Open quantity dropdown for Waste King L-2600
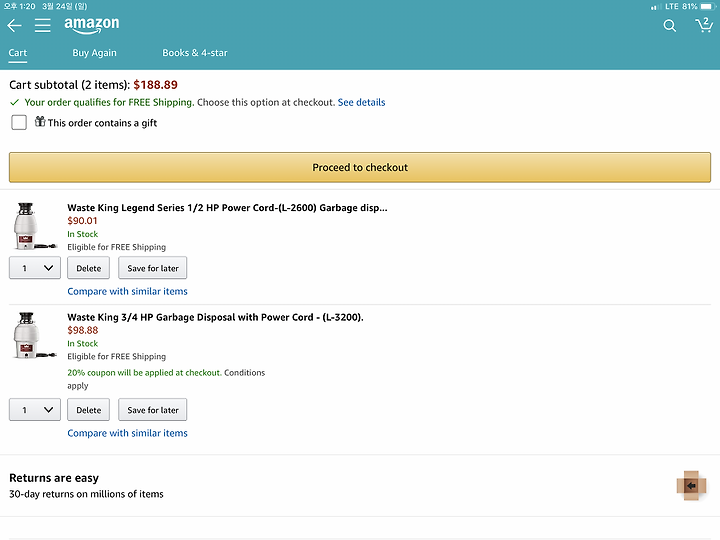 pyautogui.click(x=35, y=268)
